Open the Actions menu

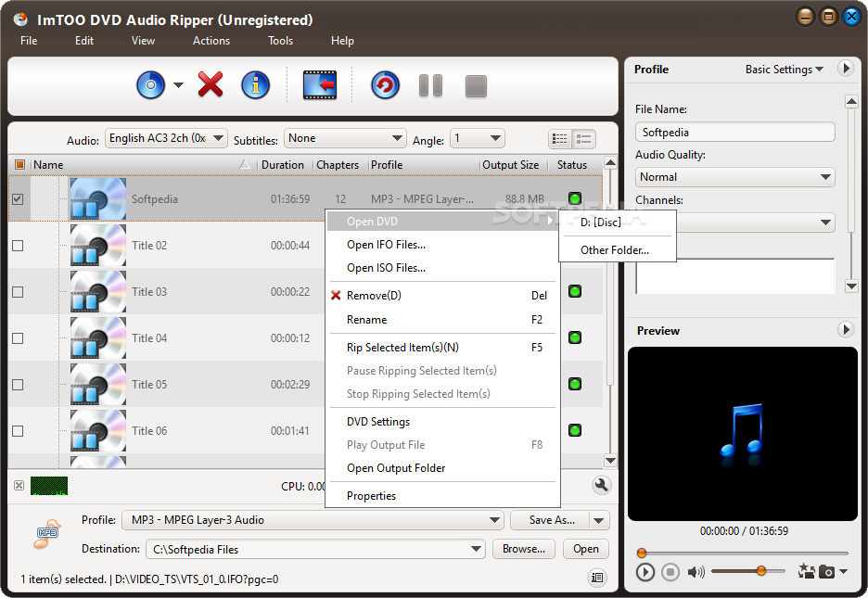point(211,41)
